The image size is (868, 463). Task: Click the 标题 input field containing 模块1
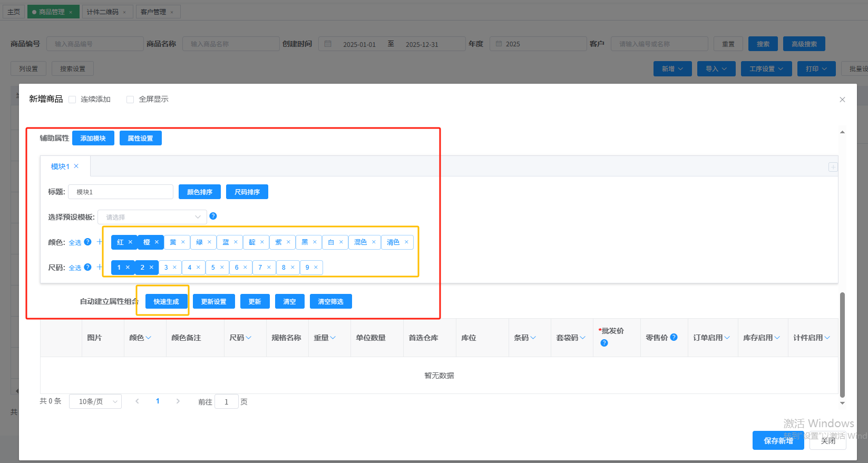click(121, 192)
